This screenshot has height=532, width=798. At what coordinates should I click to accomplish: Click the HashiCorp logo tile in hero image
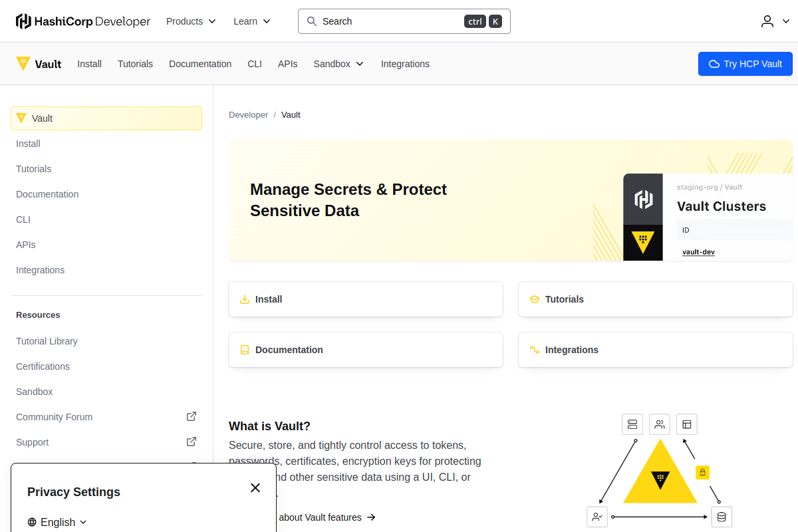(x=643, y=199)
